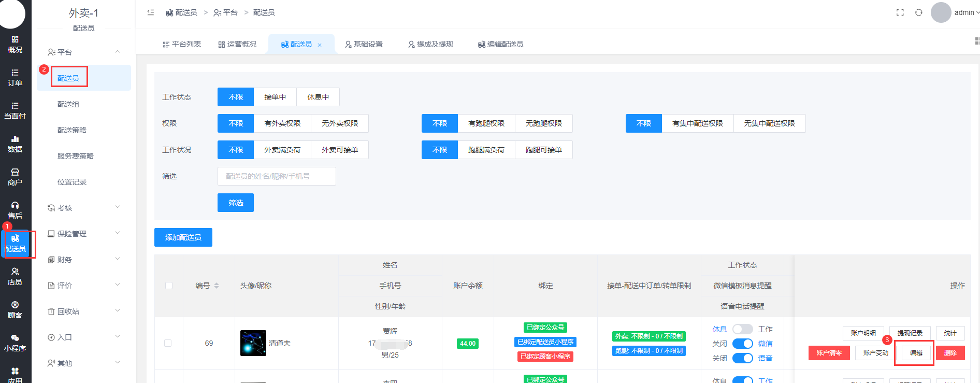Viewport: 980px width, 383px height.
Task: Open 售后 after-sales headset icon
Action: pyautogui.click(x=15, y=210)
